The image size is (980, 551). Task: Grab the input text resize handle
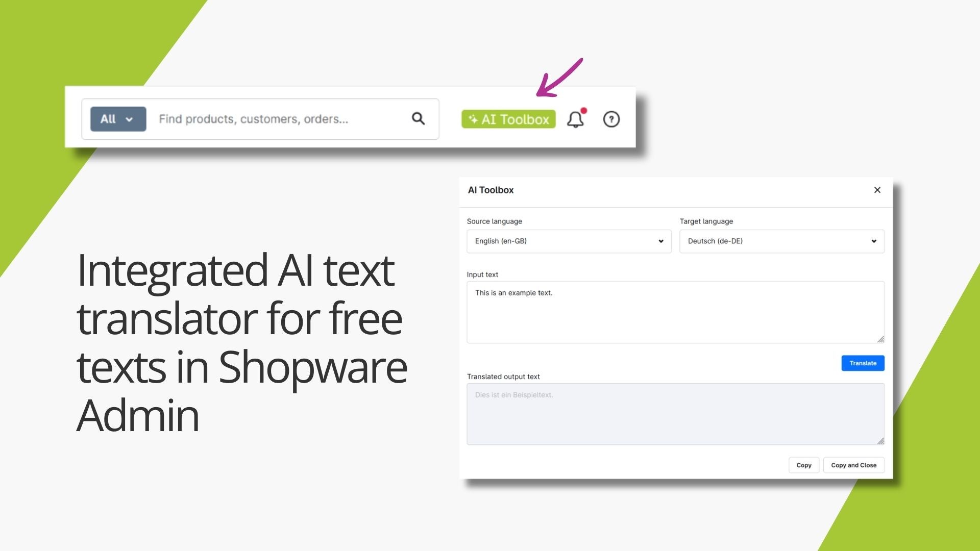pyautogui.click(x=880, y=339)
